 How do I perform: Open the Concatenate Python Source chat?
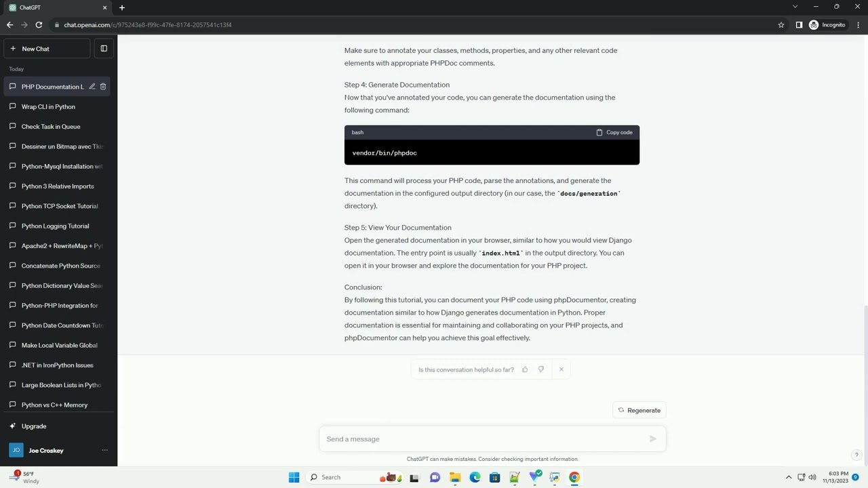point(57,266)
